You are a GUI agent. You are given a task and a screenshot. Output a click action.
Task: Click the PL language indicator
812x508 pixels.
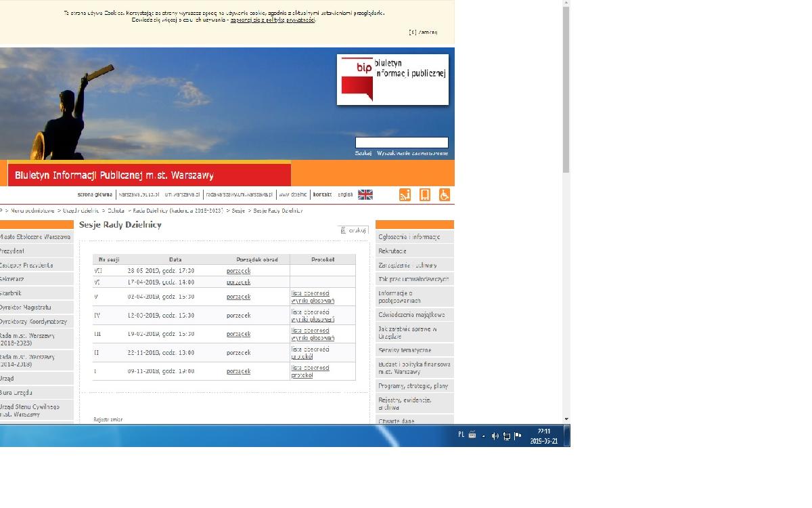461,435
